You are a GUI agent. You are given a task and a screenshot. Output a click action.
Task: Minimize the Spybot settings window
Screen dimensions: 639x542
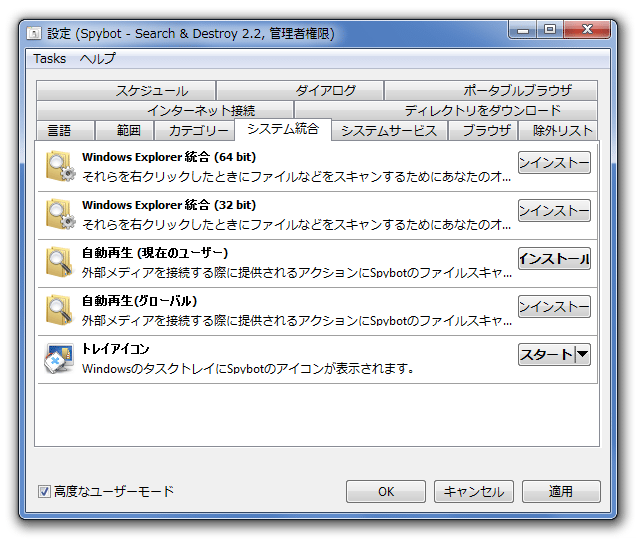[523, 30]
